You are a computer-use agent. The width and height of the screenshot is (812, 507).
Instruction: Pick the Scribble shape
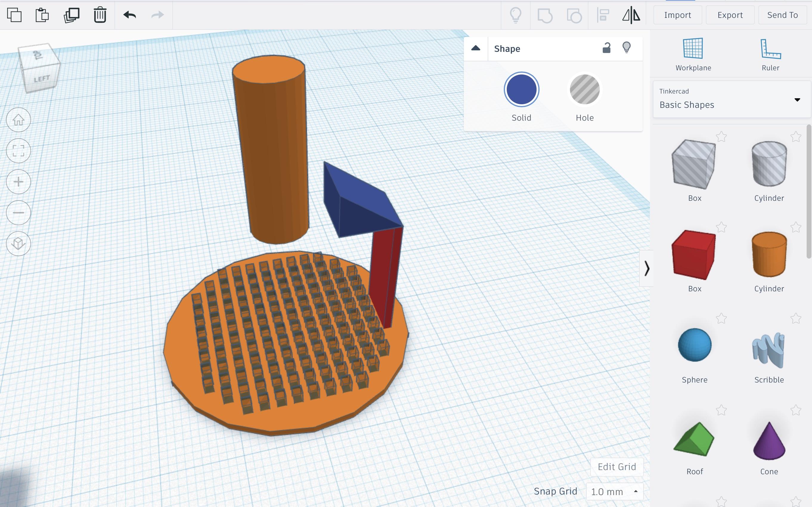click(769, 350)
